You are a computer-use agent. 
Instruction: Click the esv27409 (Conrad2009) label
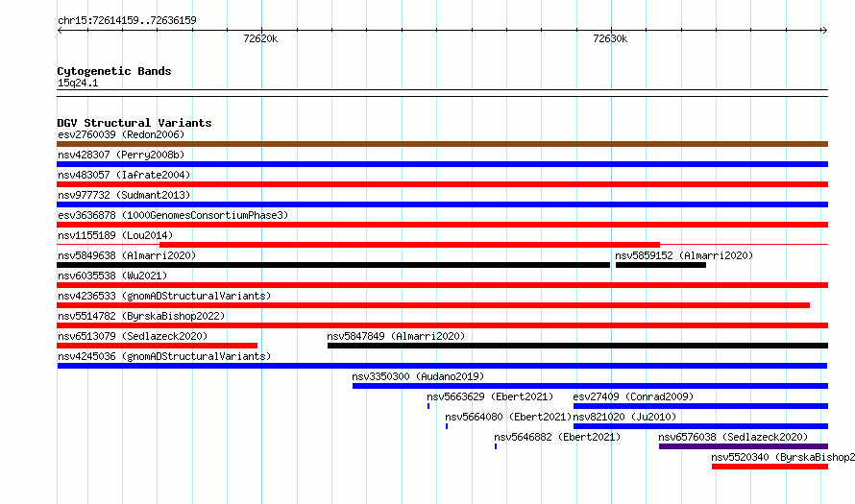point(633,396)
